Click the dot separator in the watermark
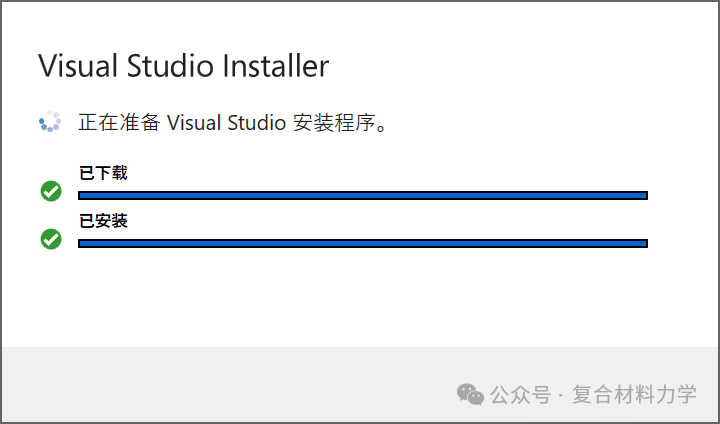The image size is (720, 424). tap(562, 396)
